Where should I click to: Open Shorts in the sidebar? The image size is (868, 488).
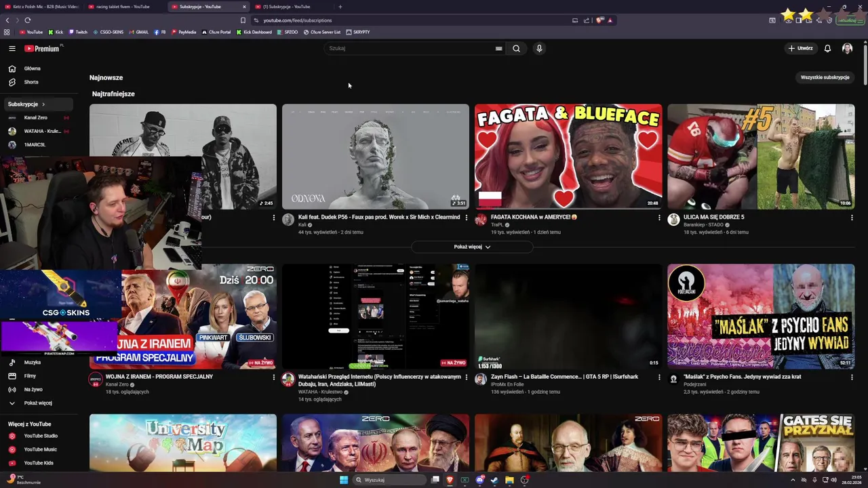tap(37, 82)
